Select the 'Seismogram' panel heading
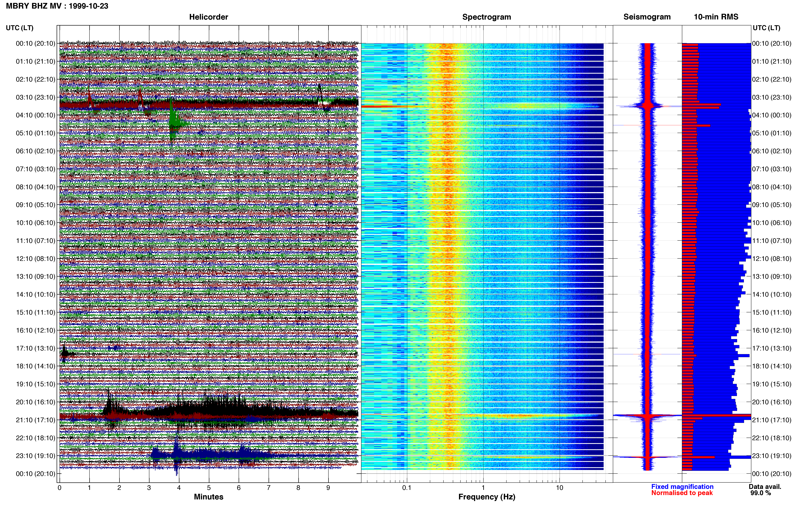The width and height of the screenshot is (812, 508). coord(647,17)
